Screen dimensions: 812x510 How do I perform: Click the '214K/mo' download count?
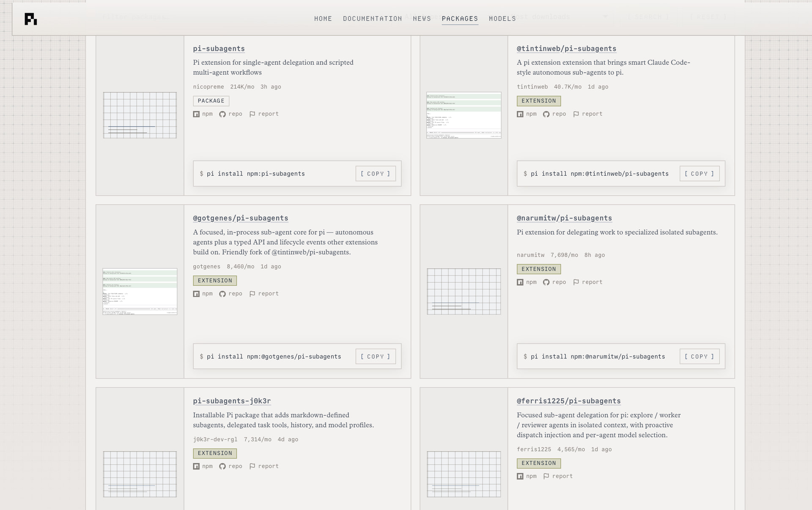click(242, 87)
